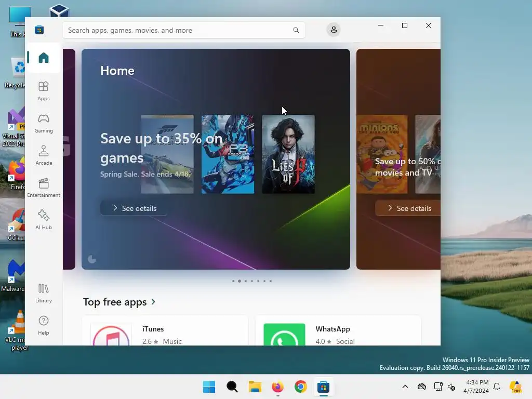Image resolution: width=532 pixels, height=399 pixels.
Task: Click the WhatsApp app icon
Action: [x=284, y=335]
